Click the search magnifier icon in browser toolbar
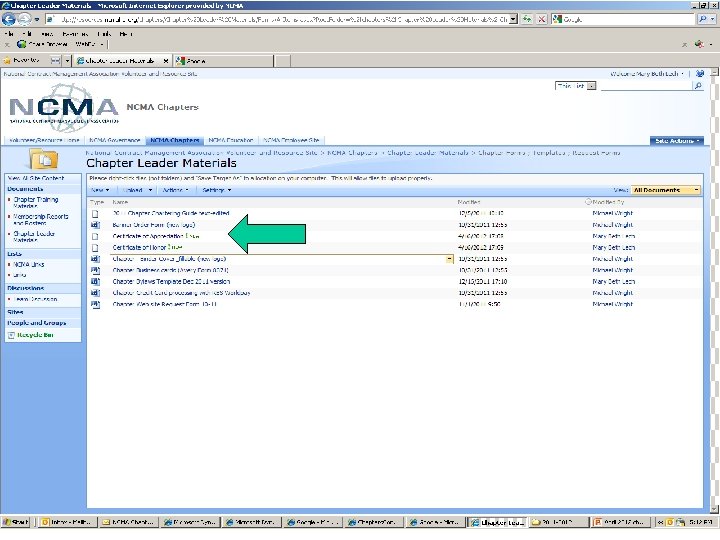The width and height of the screenshot is (720, 540). (x=703, y=19)
